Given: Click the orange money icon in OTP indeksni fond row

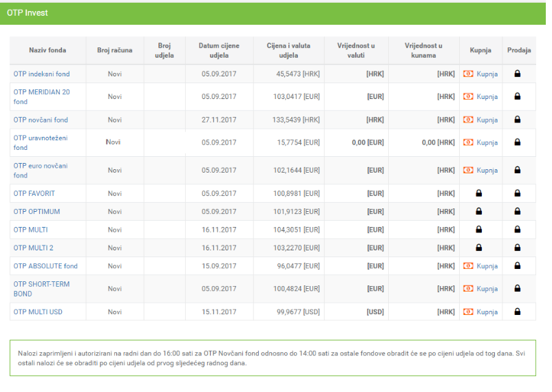Looking at the screenshot, I should click(468, 74).
